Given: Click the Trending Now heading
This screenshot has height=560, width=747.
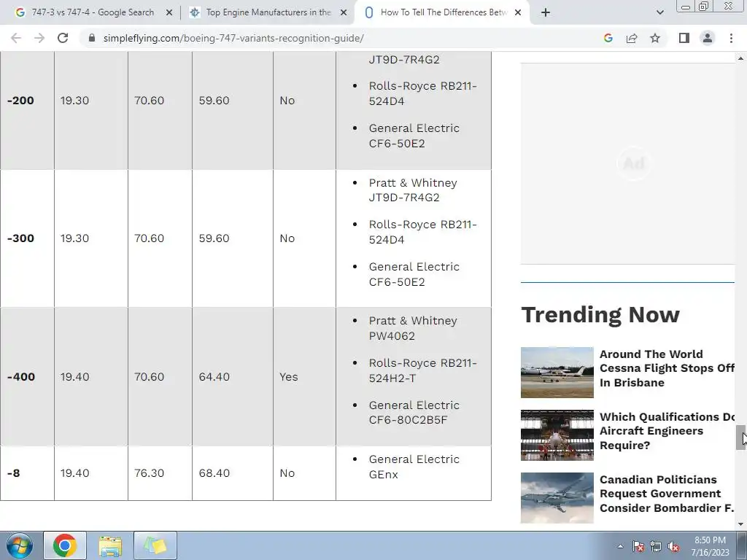Looking at the screenshot, I should pyautogui.click(x=600, y=315).
